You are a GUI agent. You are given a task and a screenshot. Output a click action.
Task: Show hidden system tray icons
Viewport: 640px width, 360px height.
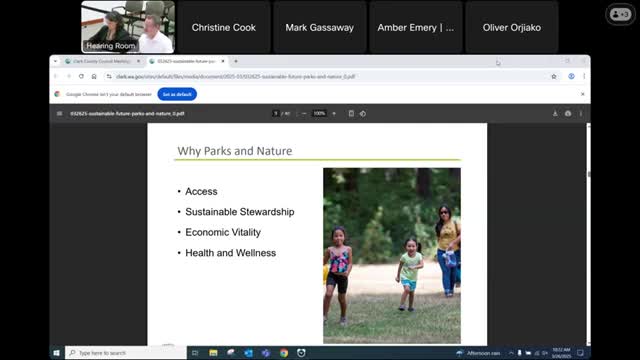pyautogui.click(x=511, y=353)
